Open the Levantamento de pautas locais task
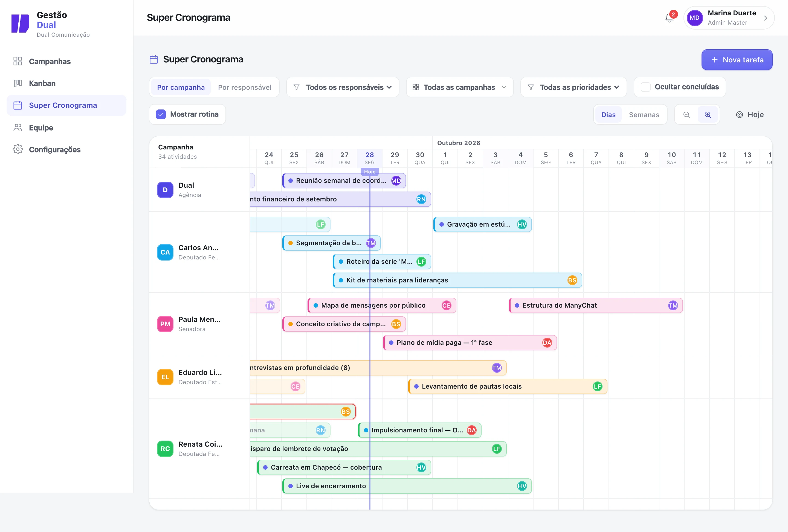 508,386
